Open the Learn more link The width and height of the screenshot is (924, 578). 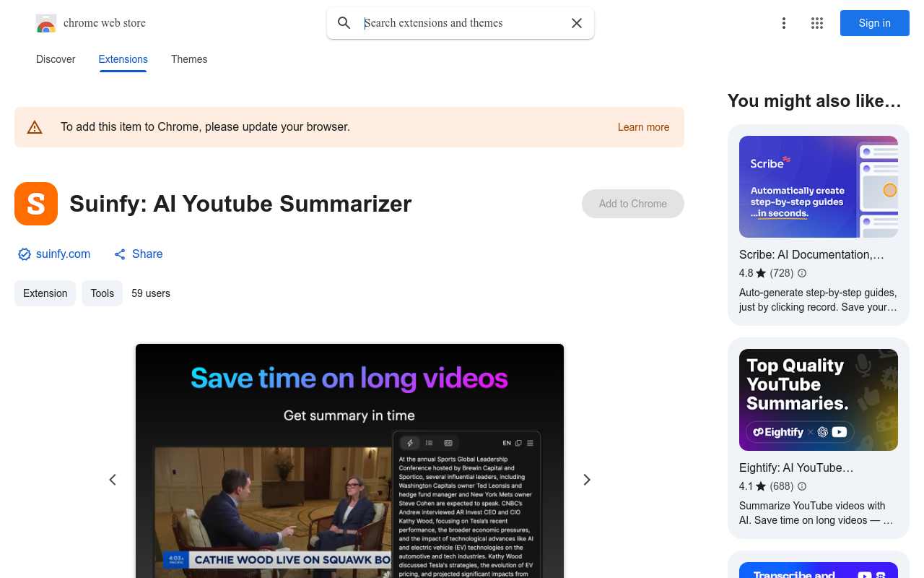(643, 127)
